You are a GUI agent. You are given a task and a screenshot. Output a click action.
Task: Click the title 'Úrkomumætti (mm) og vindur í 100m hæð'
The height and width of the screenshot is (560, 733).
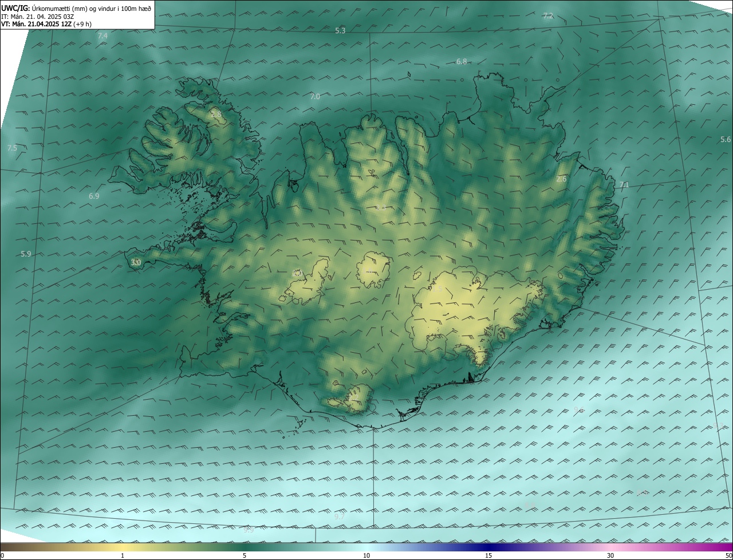click(91, 7)
